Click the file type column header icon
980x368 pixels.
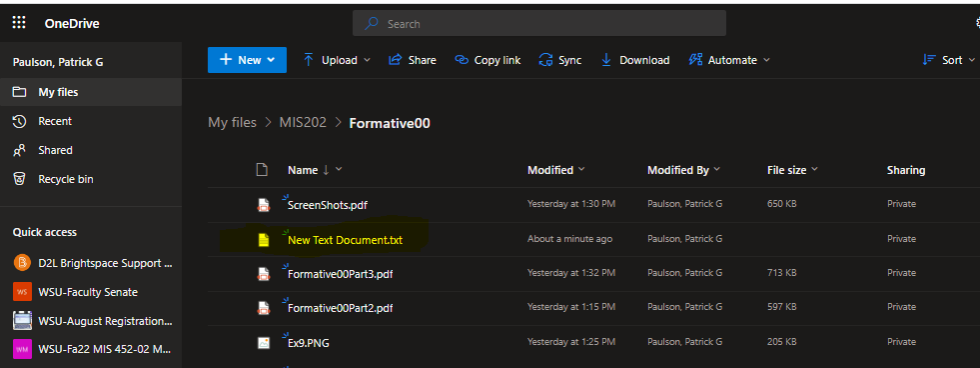[263, 170]
